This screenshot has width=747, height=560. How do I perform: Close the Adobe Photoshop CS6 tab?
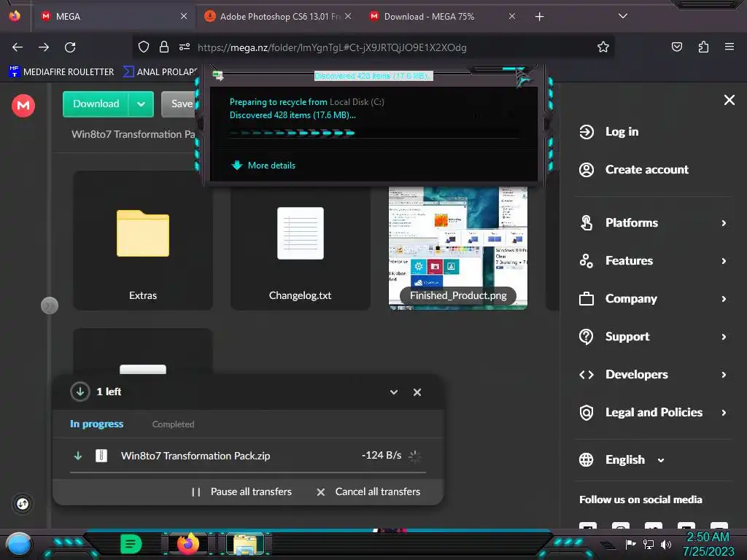[x=348, y=16]
